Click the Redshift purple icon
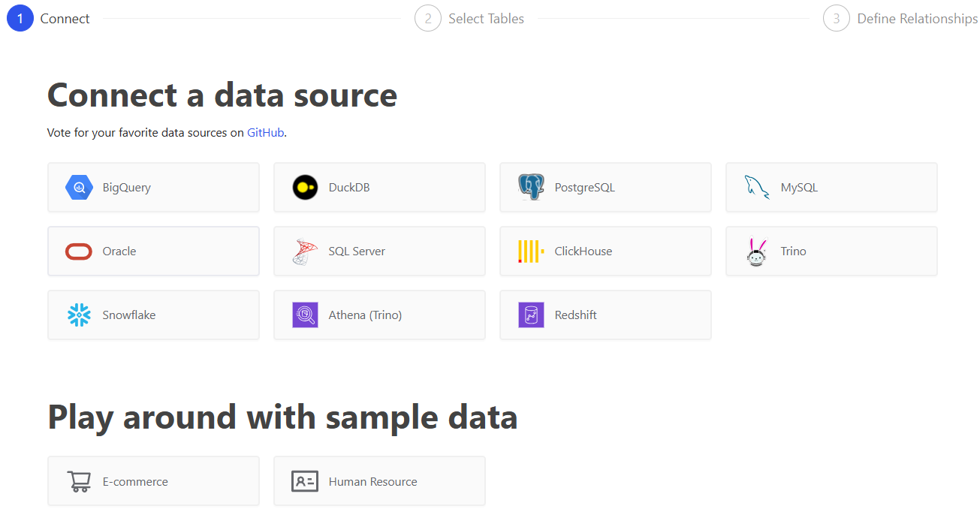The image size is (980, 515). (531, 315)
